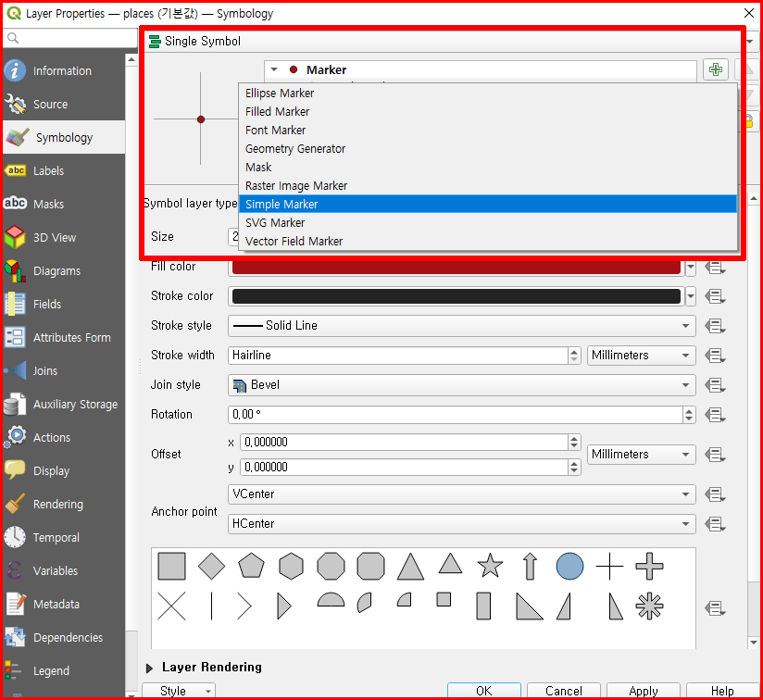Choose Mask from the layer type list

488,167
